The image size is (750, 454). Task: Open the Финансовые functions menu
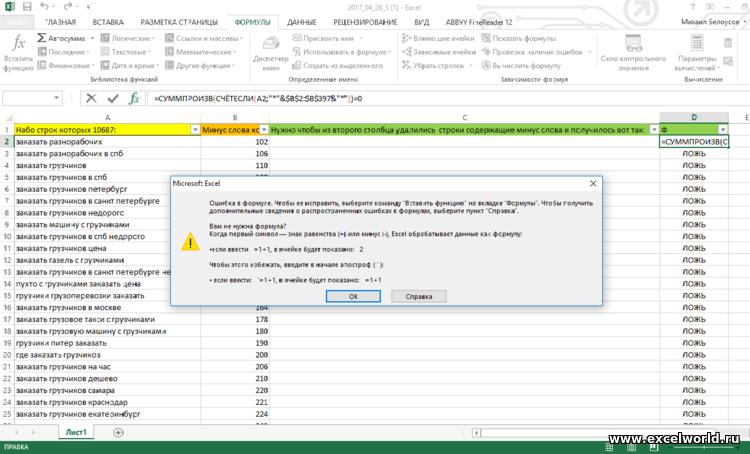66,66
